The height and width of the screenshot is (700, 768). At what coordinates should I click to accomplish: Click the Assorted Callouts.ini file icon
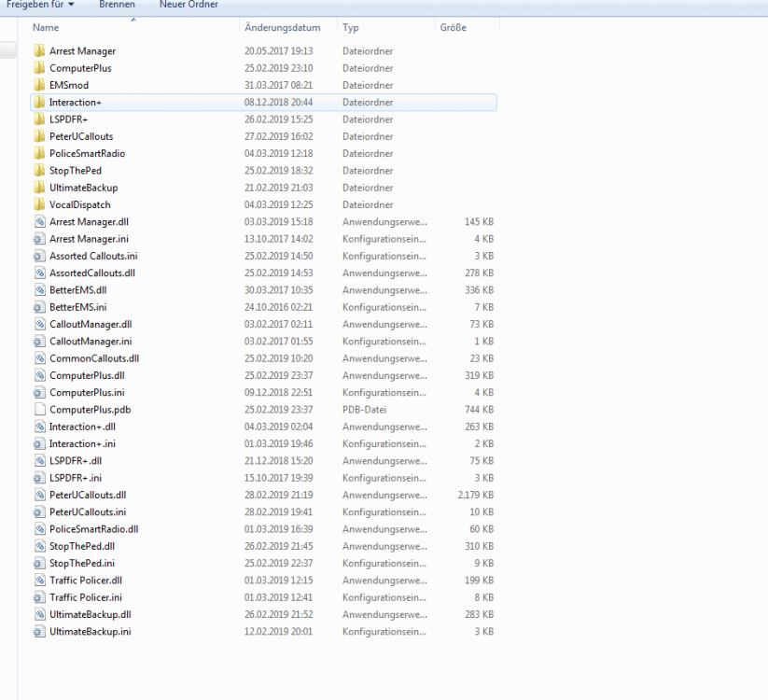[x=40, y=256]
